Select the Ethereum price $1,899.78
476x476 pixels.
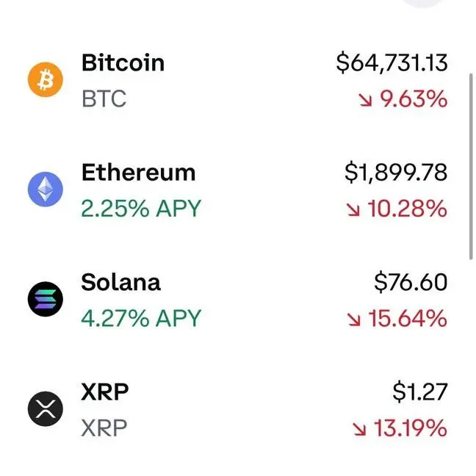click(396, 173)
